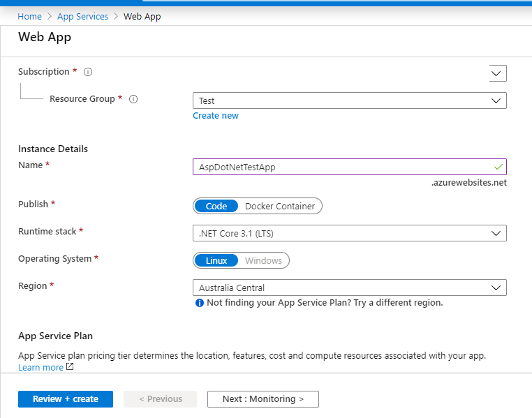Open the Runtime stack dropdown
532x418 pixels.
coord(350,233)
